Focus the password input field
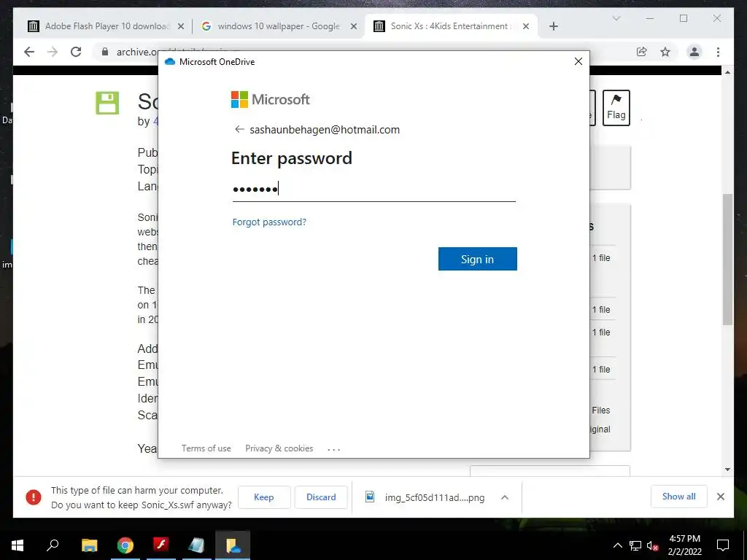This screenshot has width=747, height=560. coord(374,190)
